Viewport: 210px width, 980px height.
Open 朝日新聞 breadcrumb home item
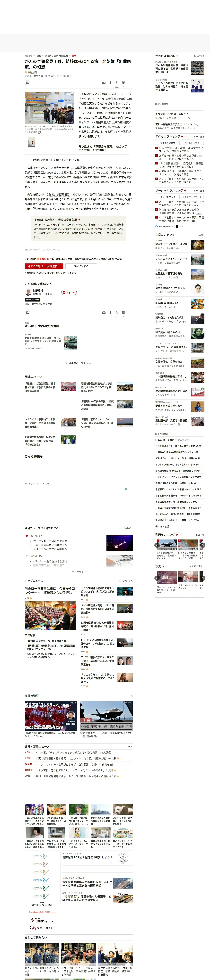coord(29,56)
